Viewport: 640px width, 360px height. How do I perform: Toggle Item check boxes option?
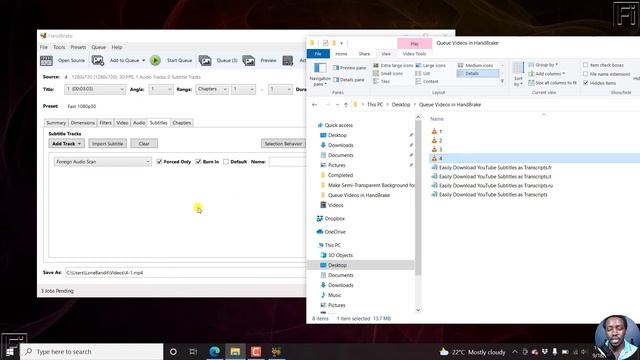(586, 65)
